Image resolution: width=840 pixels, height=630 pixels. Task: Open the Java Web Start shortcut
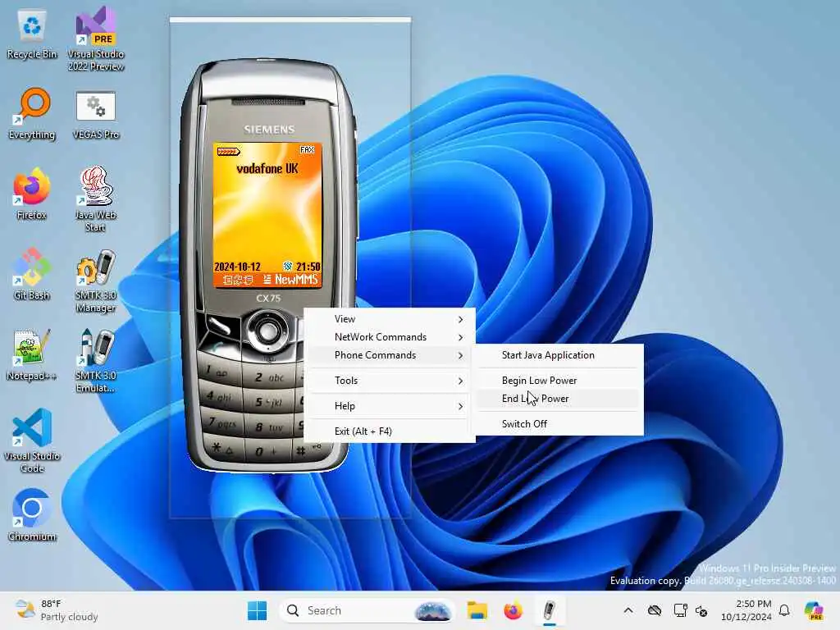click(95, 199)
